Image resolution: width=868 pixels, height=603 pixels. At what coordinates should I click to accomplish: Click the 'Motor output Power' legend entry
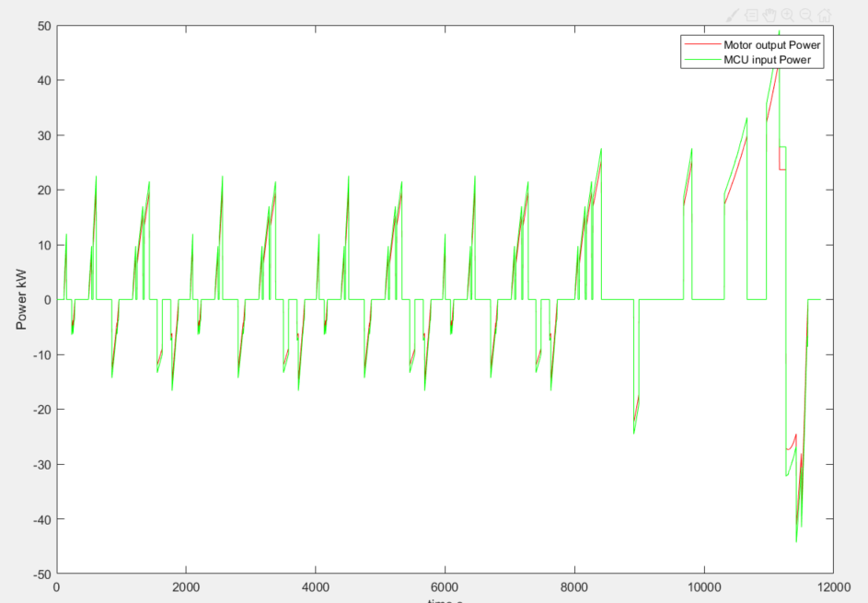[x=771, y=45]
